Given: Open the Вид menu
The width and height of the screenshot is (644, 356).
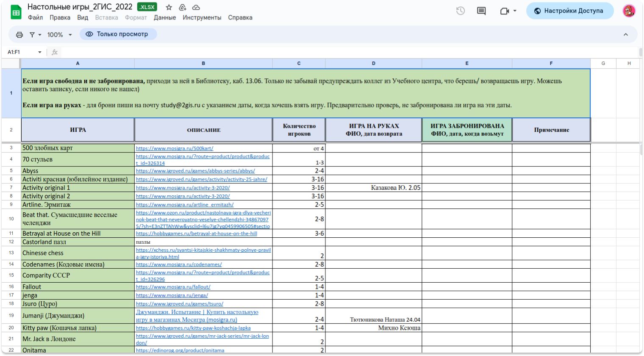Looking at the screenshot, I should (x=83, y=17).
